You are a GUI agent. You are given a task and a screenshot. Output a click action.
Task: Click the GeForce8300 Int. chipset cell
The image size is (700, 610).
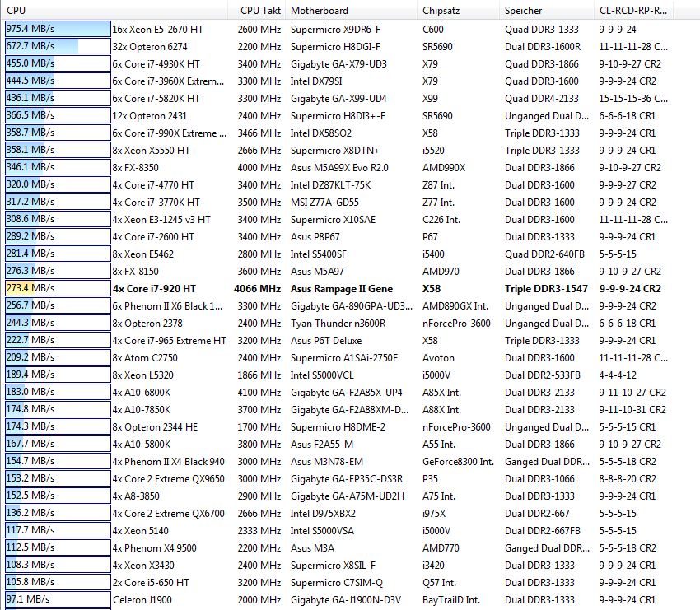[x=458, y=462]
